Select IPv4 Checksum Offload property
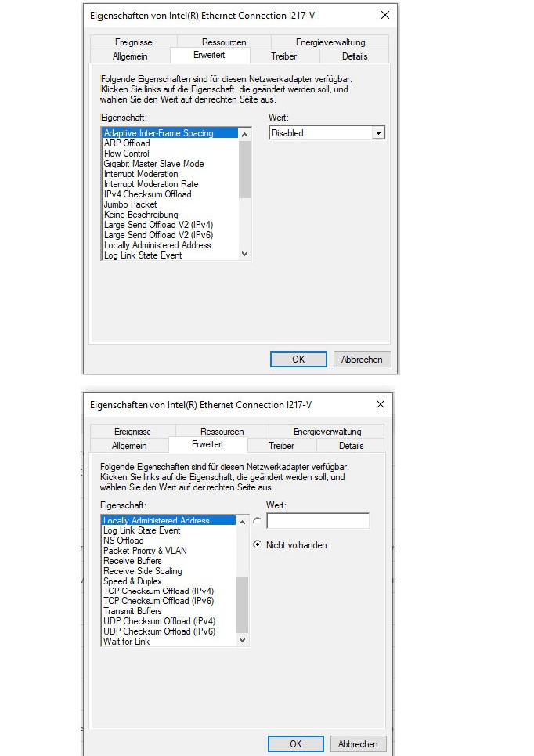 [x=171, y=194]
